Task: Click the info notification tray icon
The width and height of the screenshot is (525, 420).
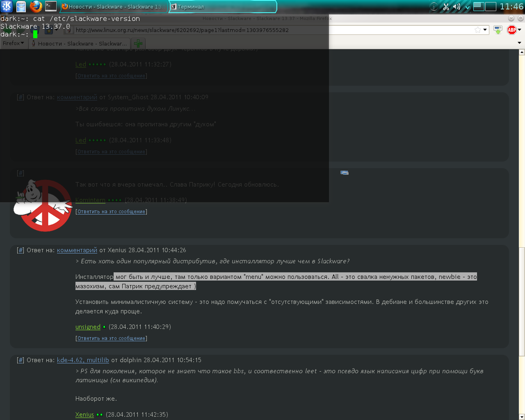Action: click(x=434, y=7)
